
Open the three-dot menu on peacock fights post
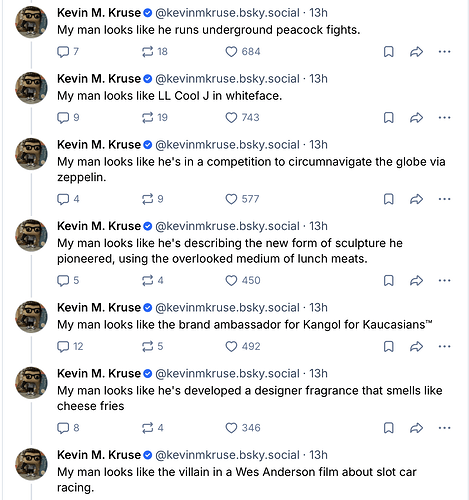pos(444,52)
